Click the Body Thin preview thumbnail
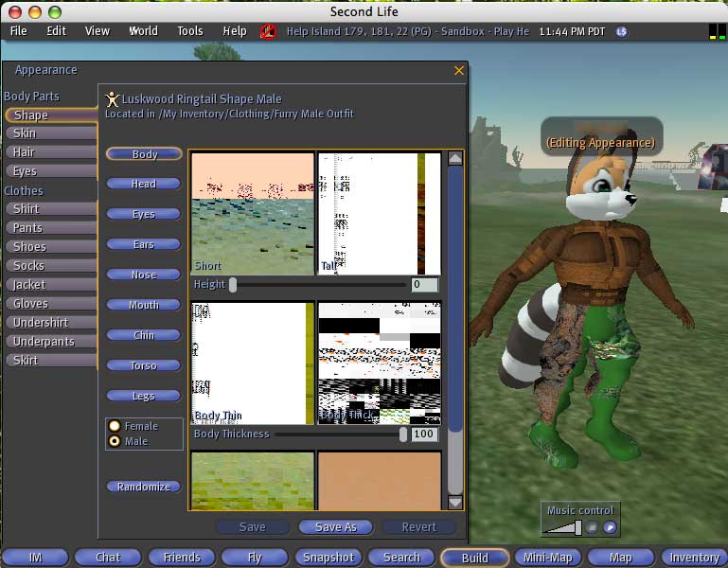728x568 pixels. point(253,364)
